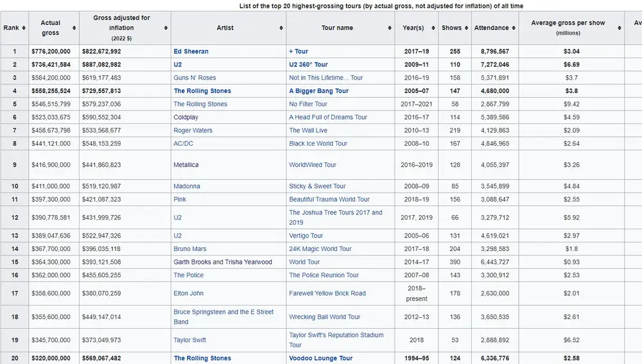
Task: Open the U2 link in rank 2 row
Action: click(x=178, y=64)
